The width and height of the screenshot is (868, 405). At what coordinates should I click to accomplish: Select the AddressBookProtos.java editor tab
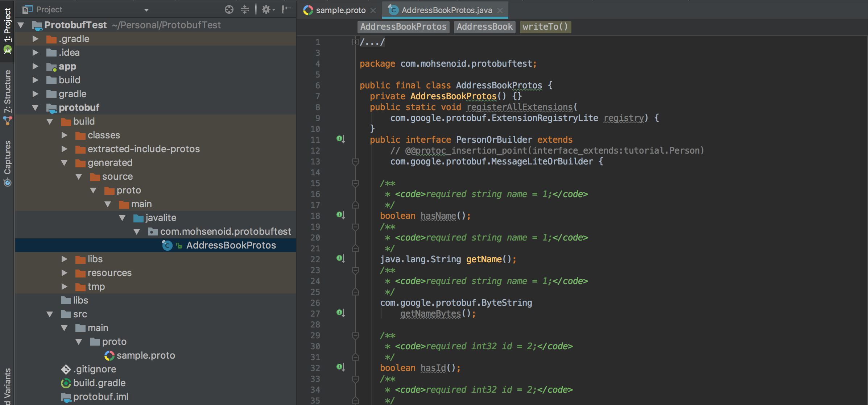(x=444, y=10)
